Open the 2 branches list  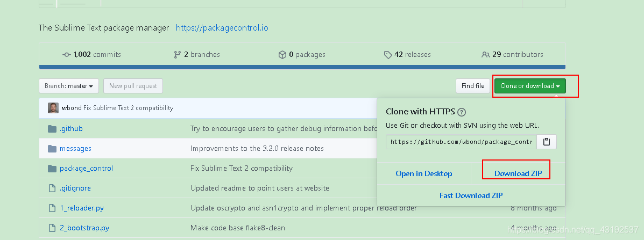click(x=197, y=54)
